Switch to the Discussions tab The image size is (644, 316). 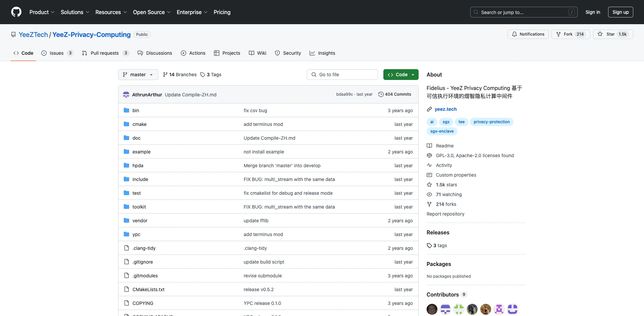tap(155, 53)
